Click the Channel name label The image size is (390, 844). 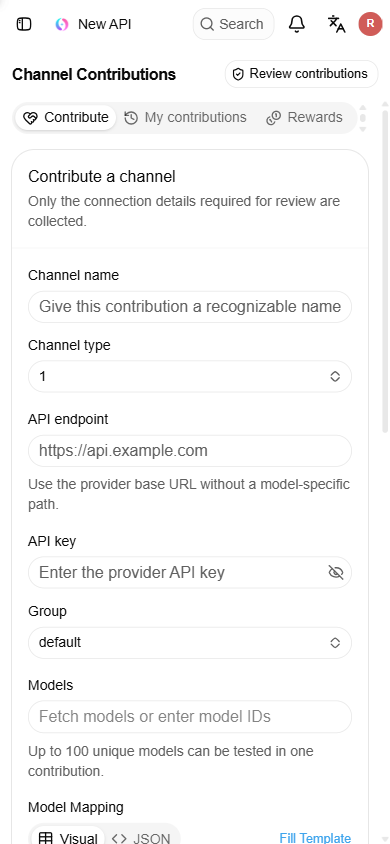click(x=74, y=276)
